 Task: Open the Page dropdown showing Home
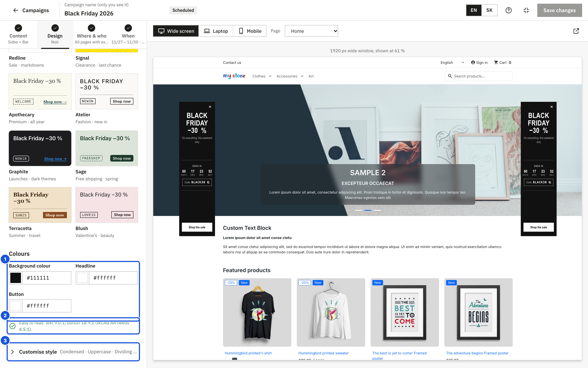pyautogui.click(x=311, y=31)
